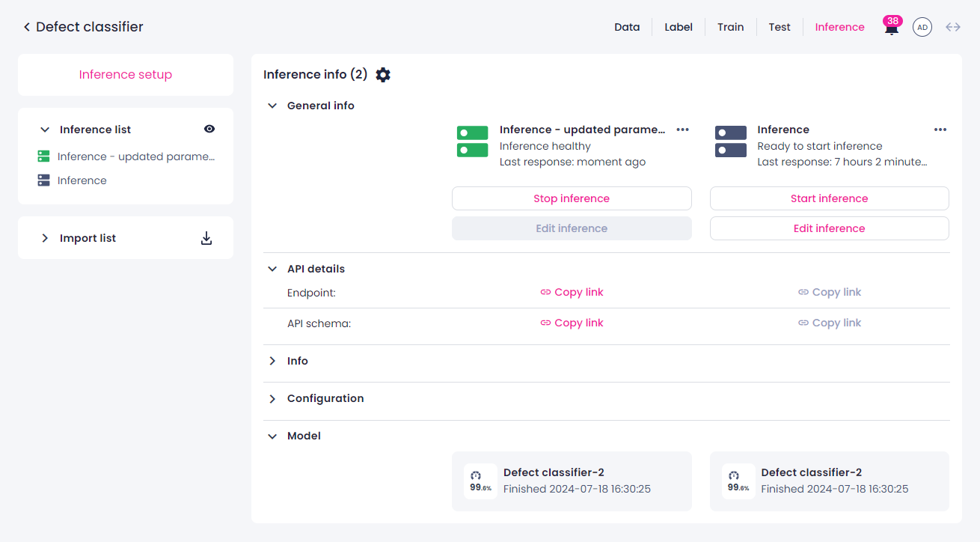Viewport: 980px width, 542px height.
Task: Open the left Defect classifier-2 model card
Action: (x=572, y=481)
